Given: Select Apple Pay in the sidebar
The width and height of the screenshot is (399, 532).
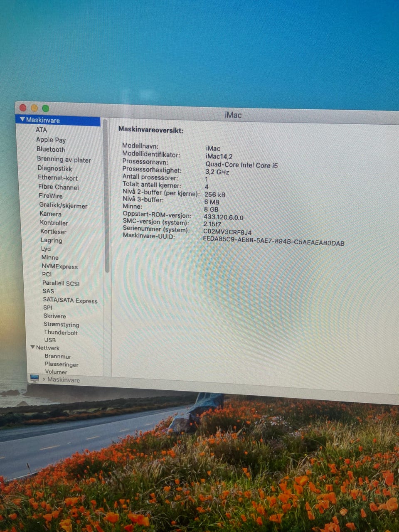Looking at the screenshot, I should [51, 140].
